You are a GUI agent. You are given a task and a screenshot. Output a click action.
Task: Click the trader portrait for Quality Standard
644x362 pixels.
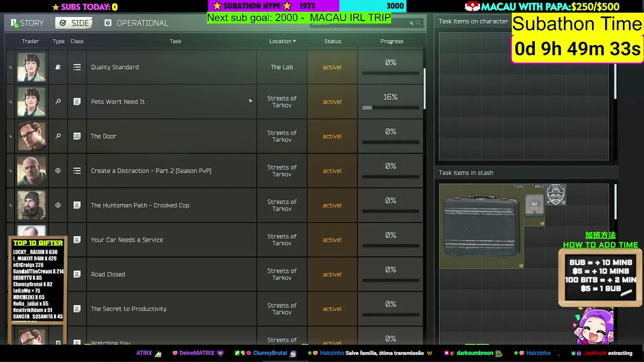[31, 67]
